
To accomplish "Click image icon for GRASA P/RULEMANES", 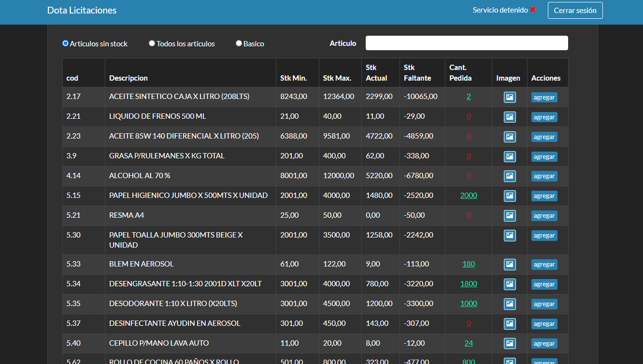I will tap(510, 156).
